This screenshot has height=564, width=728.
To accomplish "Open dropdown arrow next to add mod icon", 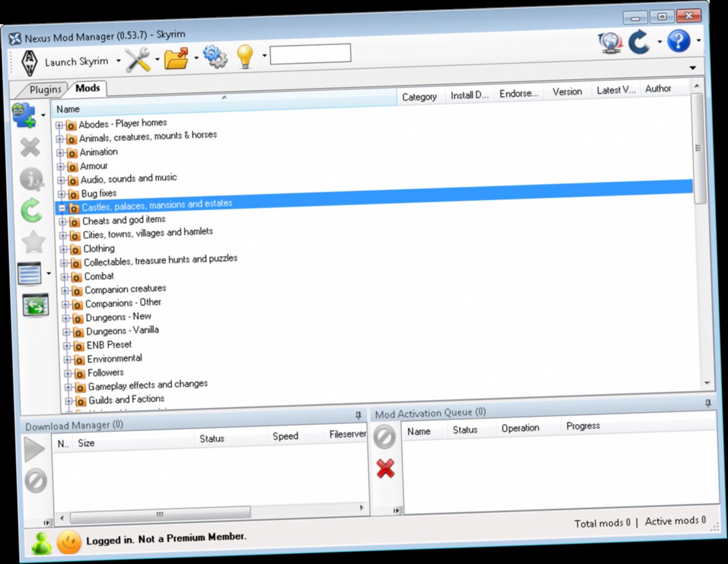I will pos(43,114).
